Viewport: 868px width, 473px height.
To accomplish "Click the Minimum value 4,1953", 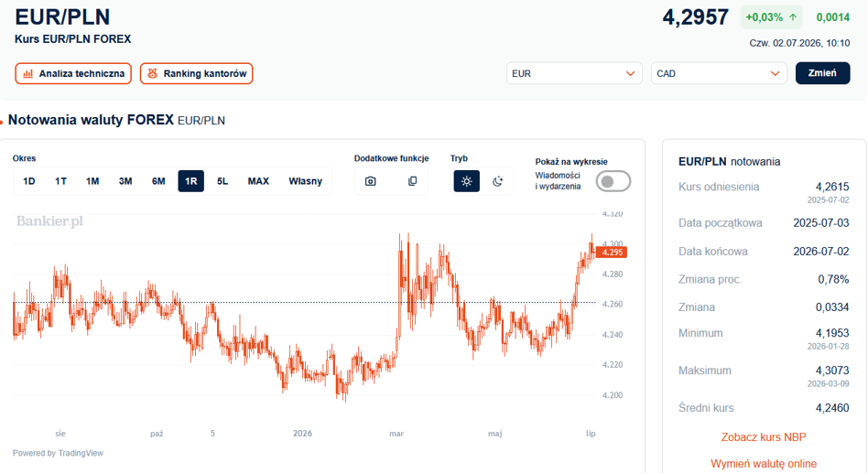I will tap(832, 333).
